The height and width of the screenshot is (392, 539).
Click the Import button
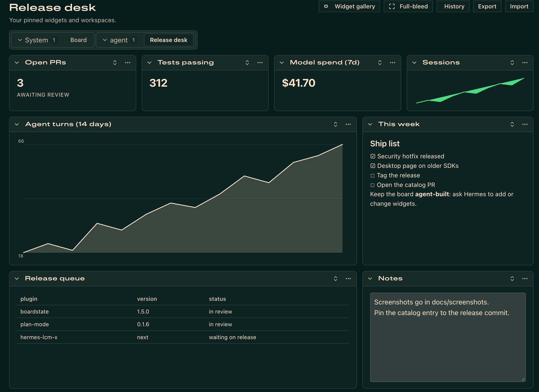[x=519, y=6]
